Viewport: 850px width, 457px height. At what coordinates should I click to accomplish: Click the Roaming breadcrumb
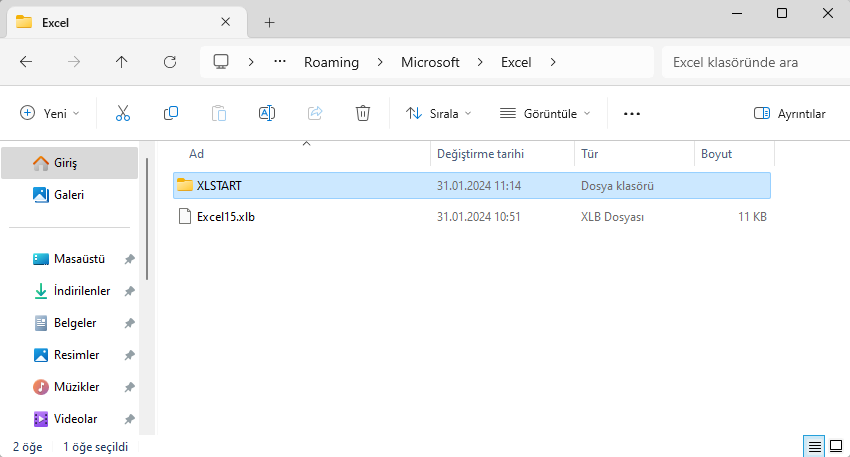click(331, 62)
